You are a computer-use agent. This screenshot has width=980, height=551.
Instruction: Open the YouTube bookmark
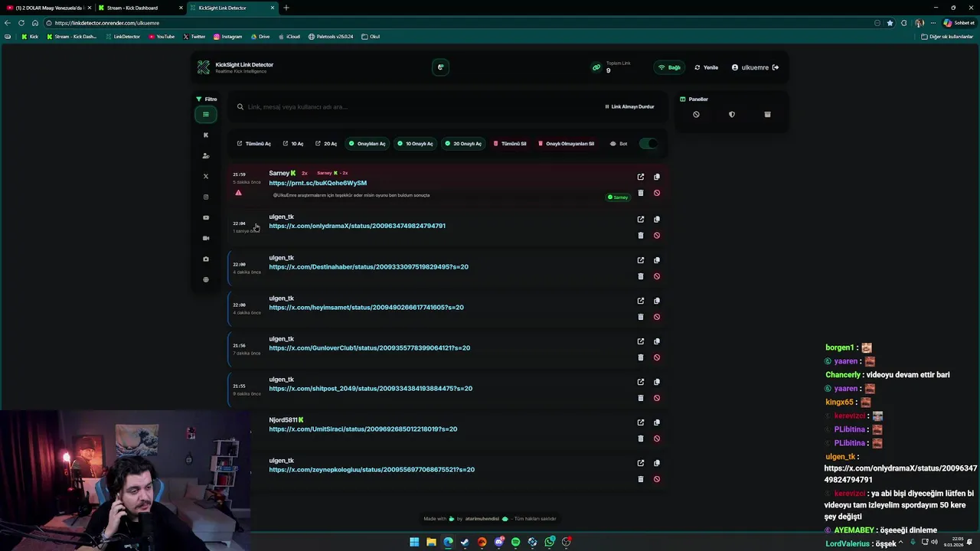click(x=162, y=36)
